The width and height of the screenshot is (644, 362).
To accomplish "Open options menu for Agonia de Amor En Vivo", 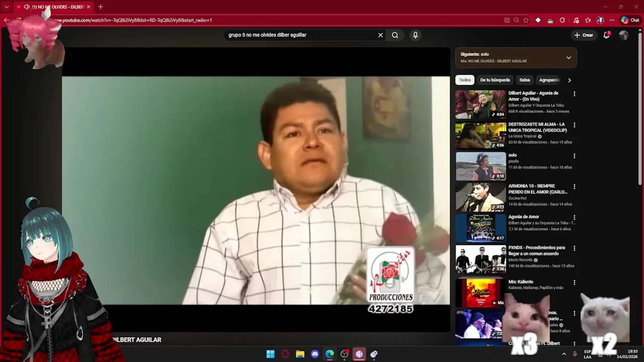I will point(574,94).
